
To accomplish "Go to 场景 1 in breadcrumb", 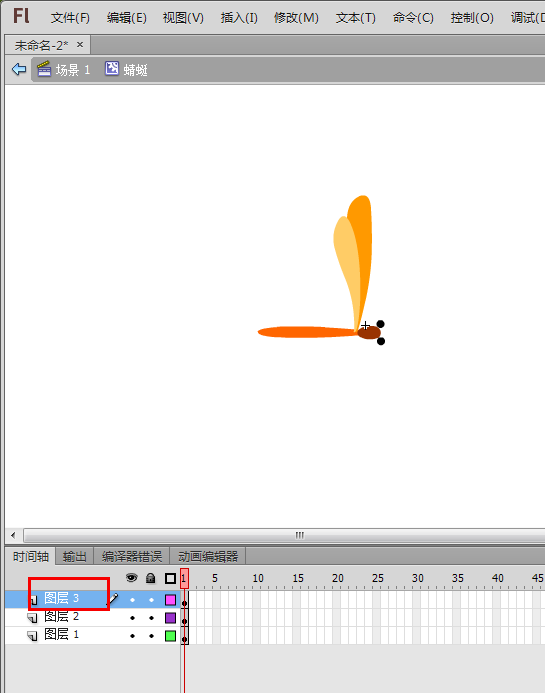I will click(x=73, y=70).
